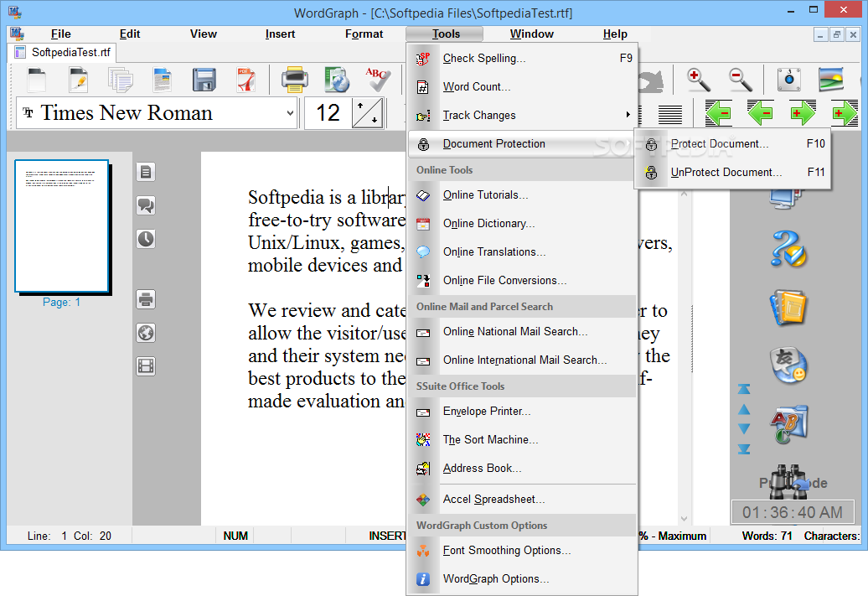Export the document with the PDF icon
This screenshot has width=868, height=596.
(245, 79)
